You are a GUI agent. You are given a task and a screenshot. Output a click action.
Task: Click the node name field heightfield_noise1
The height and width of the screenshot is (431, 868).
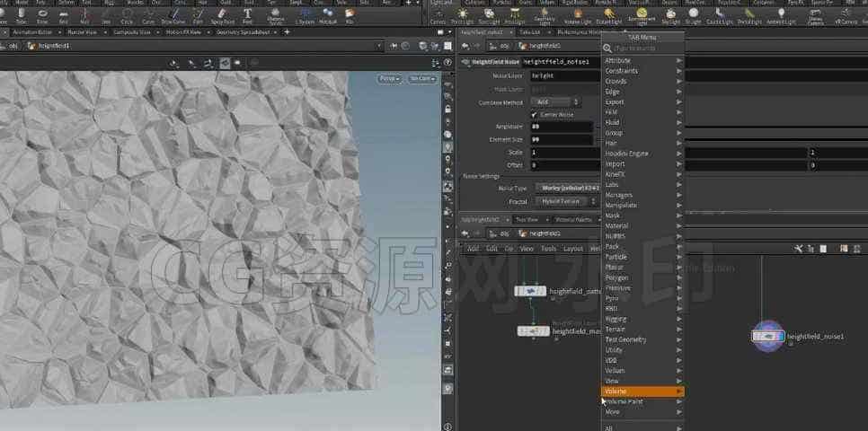pyautogui.click(x=561, y=62)
